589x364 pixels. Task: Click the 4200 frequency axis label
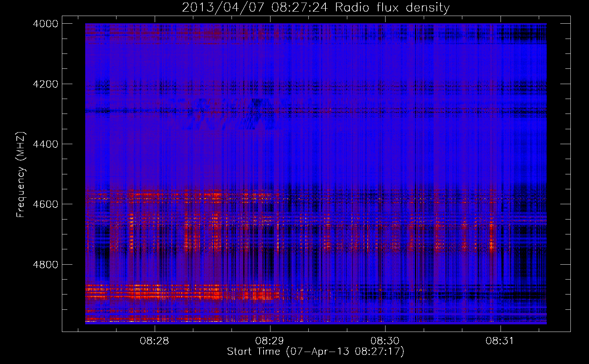[46, 84]
